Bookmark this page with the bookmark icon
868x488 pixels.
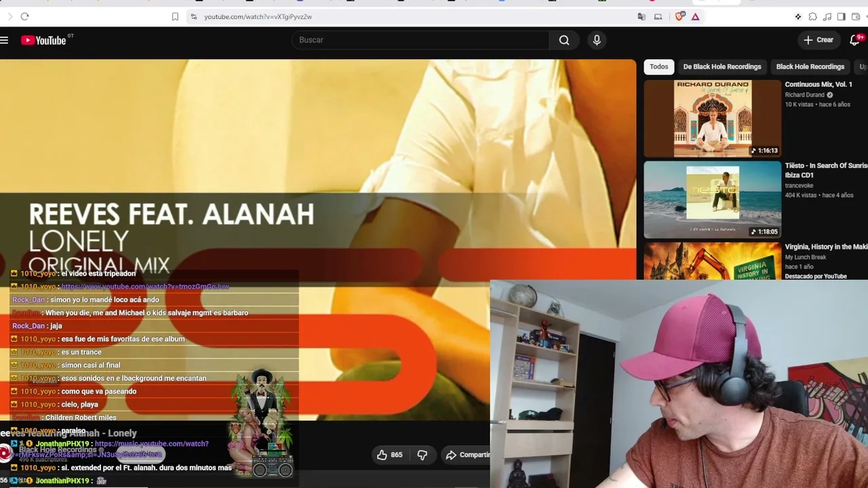175,16
